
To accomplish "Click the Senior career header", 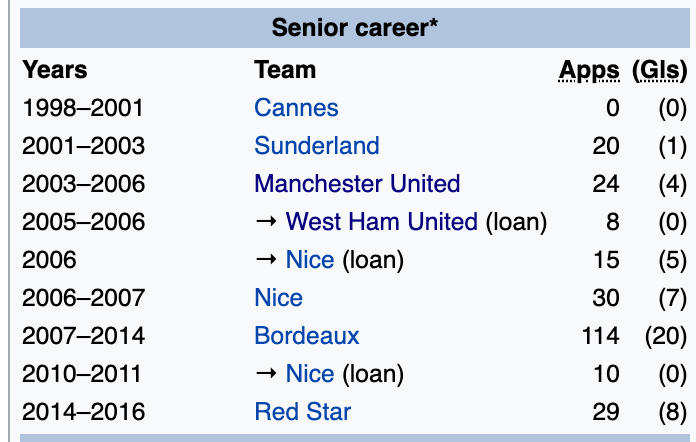I will [x=354, y=27].
